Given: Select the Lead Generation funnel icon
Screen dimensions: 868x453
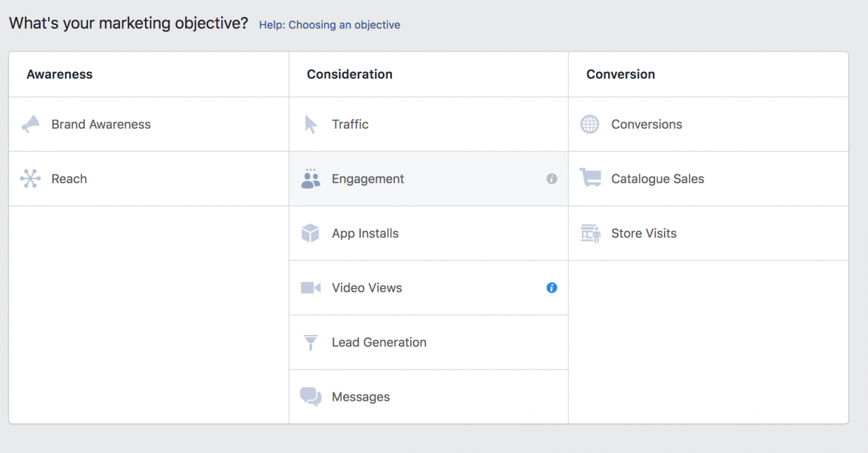Looking at the screenshot, I should [x=310, y=342].
